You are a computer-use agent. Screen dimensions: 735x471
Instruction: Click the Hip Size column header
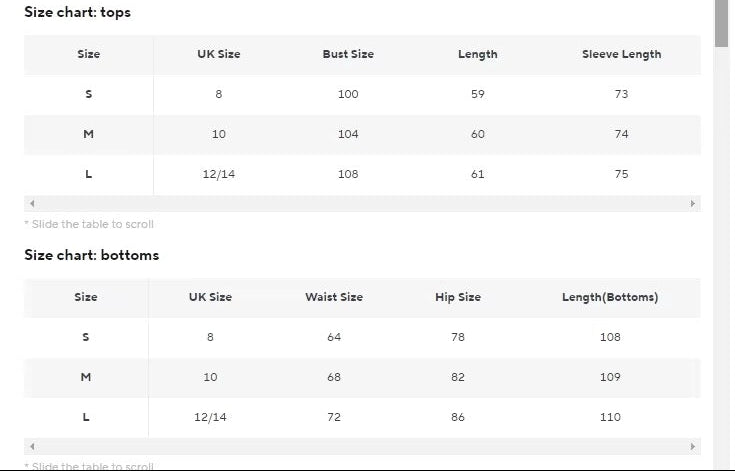coord(458,297)
